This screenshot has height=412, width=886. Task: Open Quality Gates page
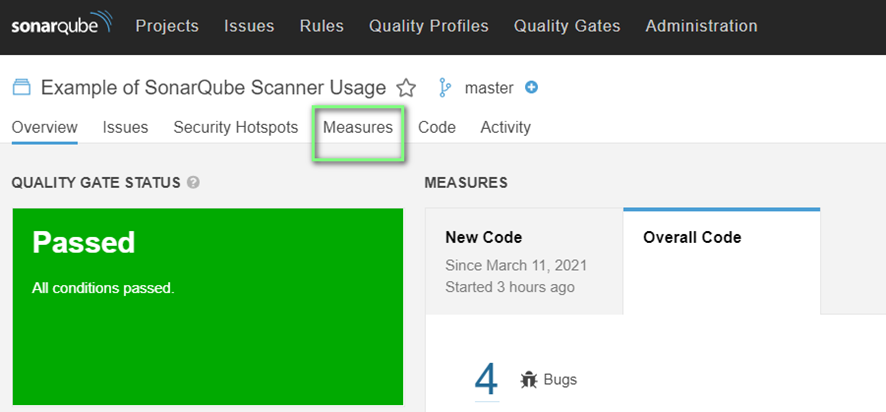pos(567,26)
